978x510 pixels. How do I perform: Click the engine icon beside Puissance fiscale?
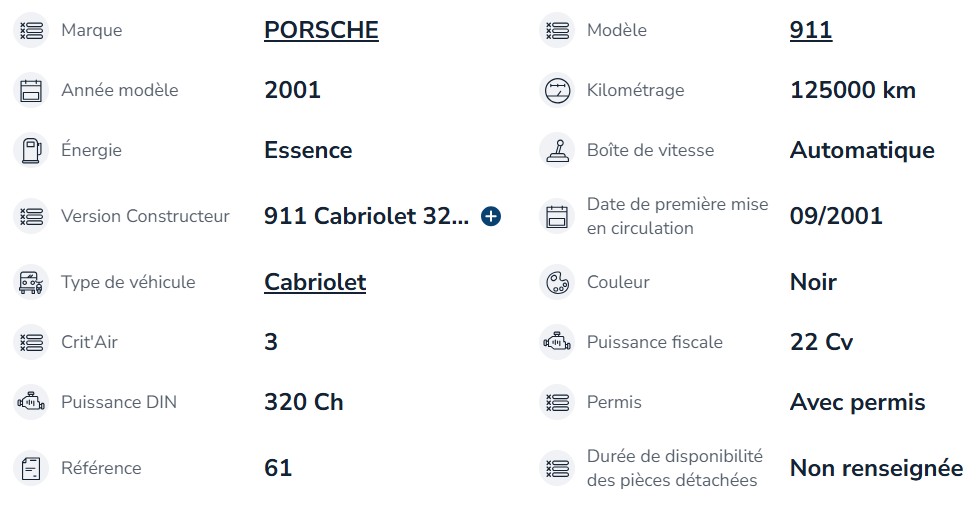557,342
